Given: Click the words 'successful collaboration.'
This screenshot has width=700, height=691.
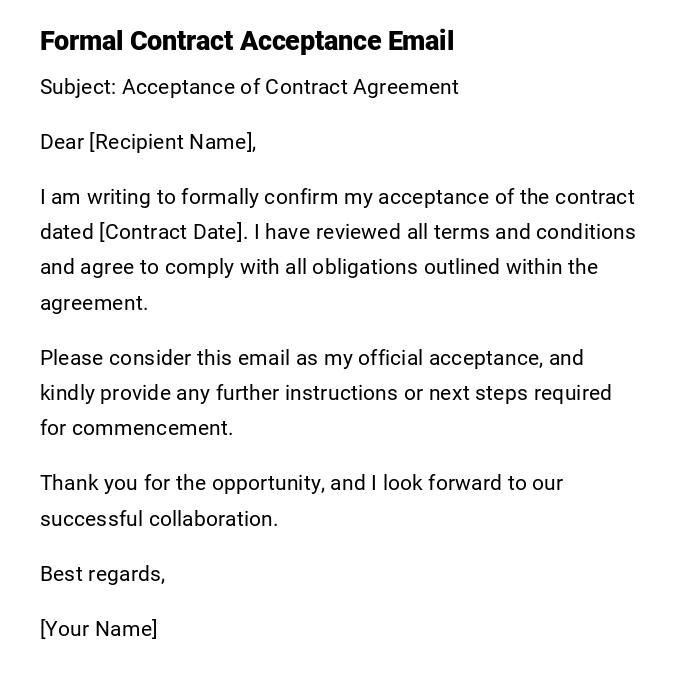Looking at the screenshot, I should 159,519.
